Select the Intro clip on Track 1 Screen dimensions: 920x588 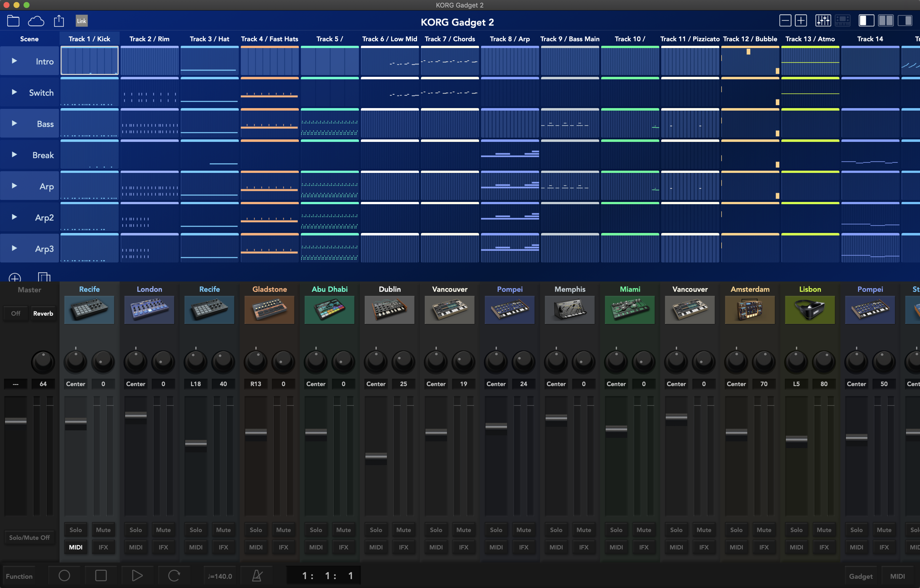tap(89, 60)
